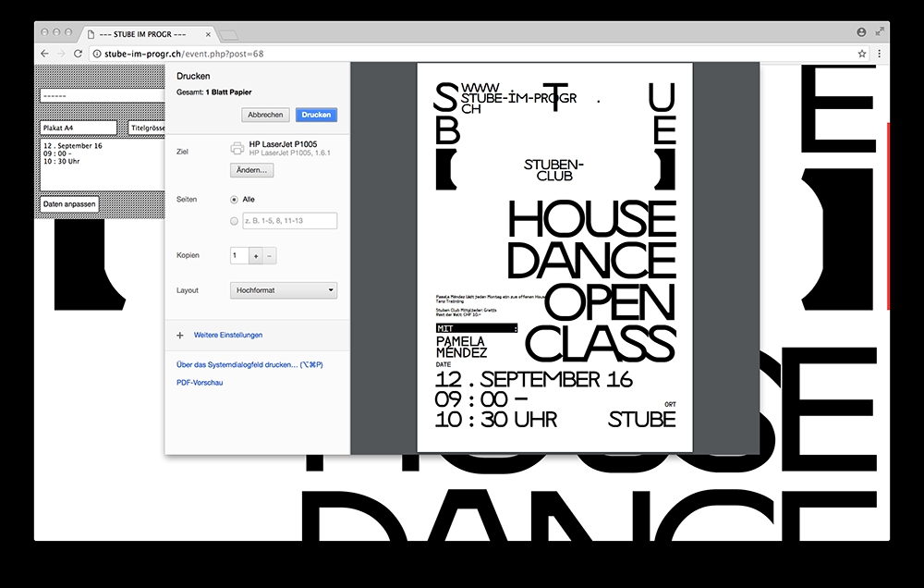
Task: Click the Kopien number field
Action: (x=239, y=255)
